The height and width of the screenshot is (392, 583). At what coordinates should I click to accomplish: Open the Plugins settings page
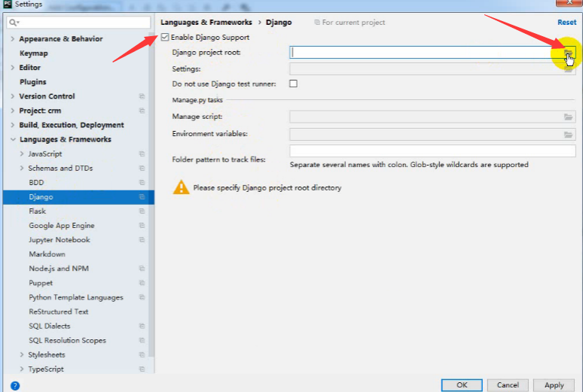coord(32,82)
